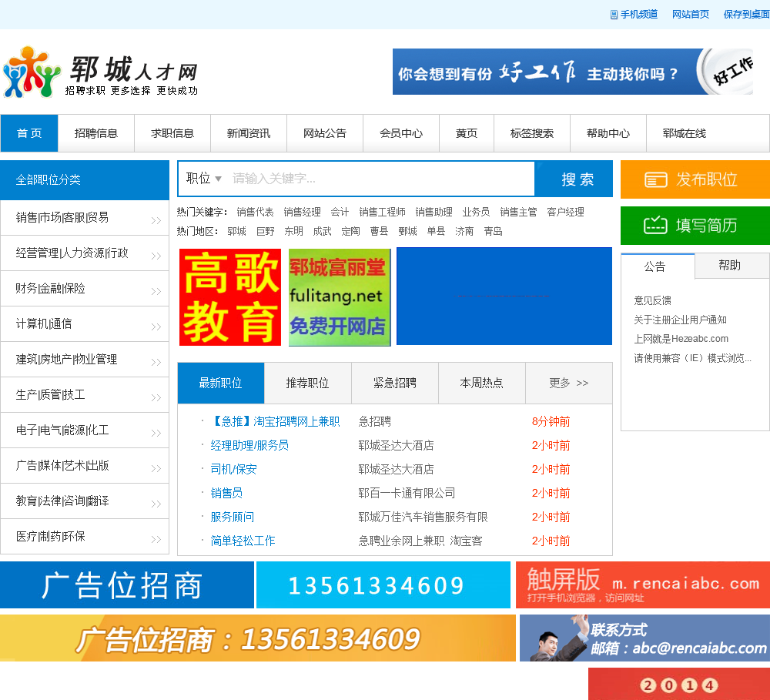Viewport: 770px width, 700px height.
Task: Open the 关于注册企业用户通知 notice
Action: pyautogui.click(x=680, y=320)
